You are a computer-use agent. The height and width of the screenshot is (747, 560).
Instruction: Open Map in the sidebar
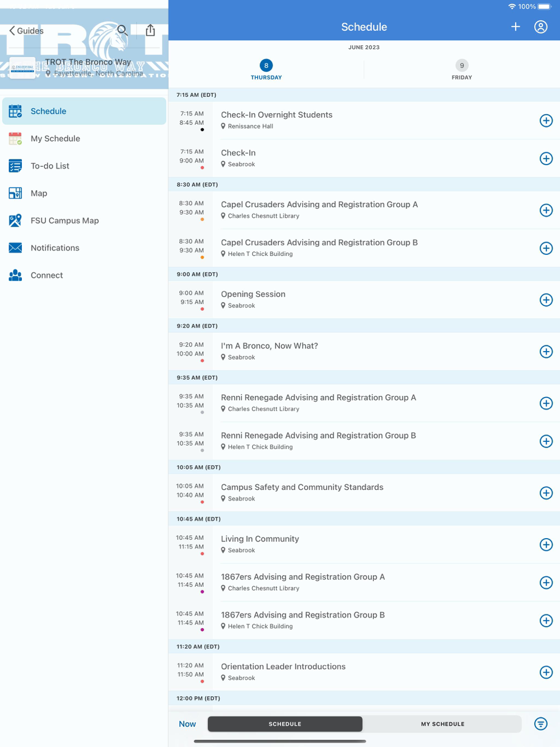(x=84, y=193)
